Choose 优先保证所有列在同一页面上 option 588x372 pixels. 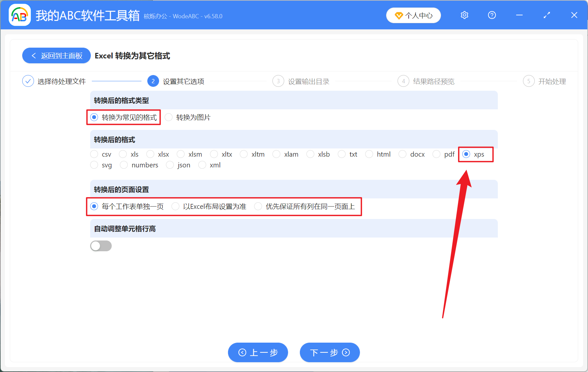(x=258, y=207)
